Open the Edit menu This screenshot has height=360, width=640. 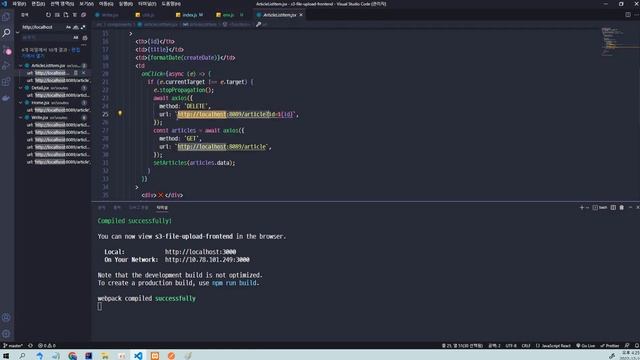pyautogui.click(x=38, y=4)
